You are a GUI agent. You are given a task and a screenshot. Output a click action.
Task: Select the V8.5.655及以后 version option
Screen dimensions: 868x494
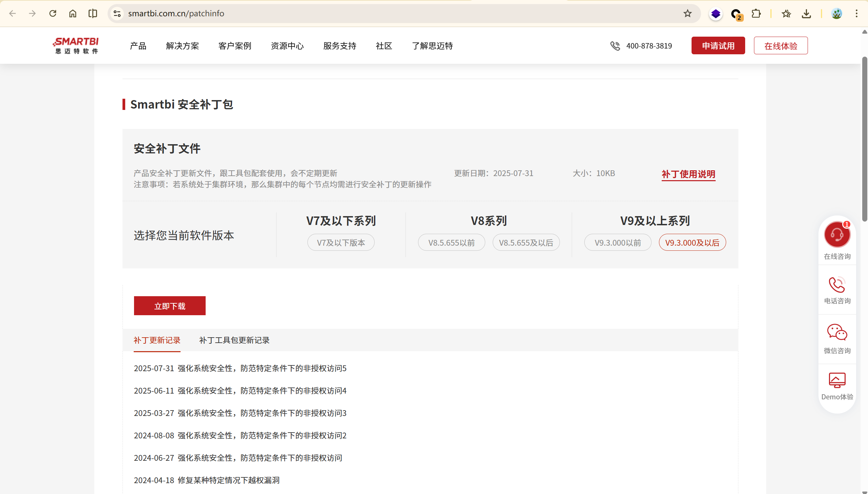point(526,243)
